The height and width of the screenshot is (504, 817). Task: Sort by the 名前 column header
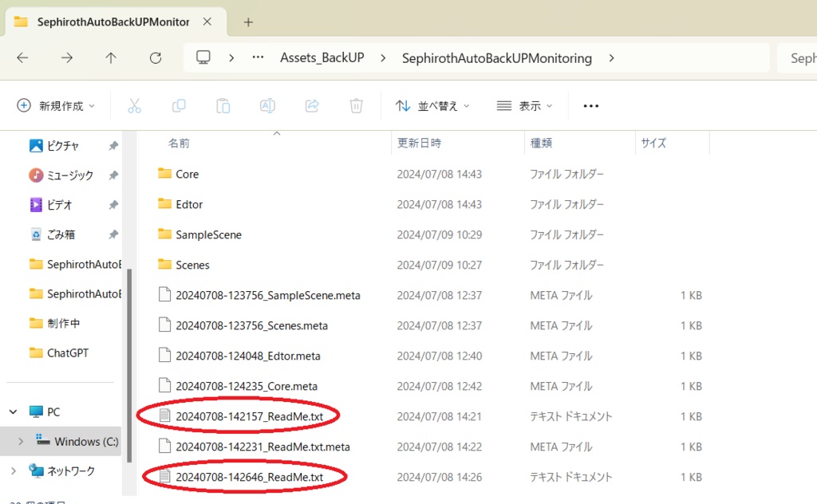[179, 144]
